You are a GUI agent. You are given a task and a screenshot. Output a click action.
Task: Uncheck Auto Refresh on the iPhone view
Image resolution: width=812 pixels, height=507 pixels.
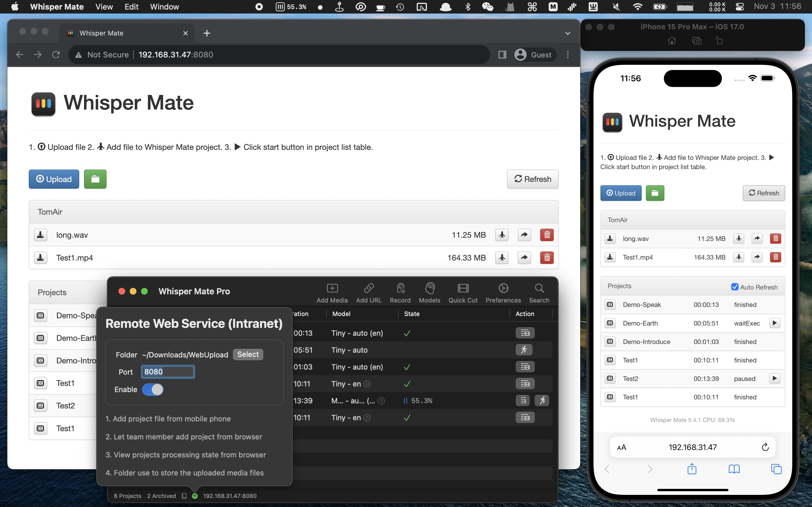pyautogui.click(x=735, y=287)
